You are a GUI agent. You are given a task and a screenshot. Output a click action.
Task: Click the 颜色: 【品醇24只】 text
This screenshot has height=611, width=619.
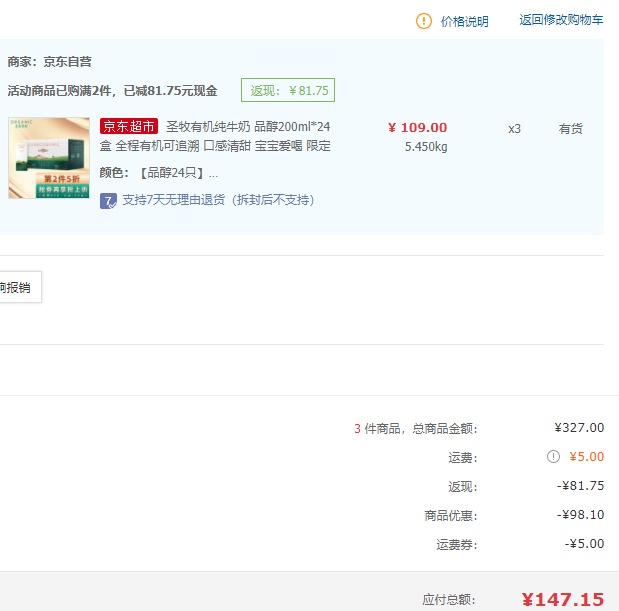click(159, 173)
